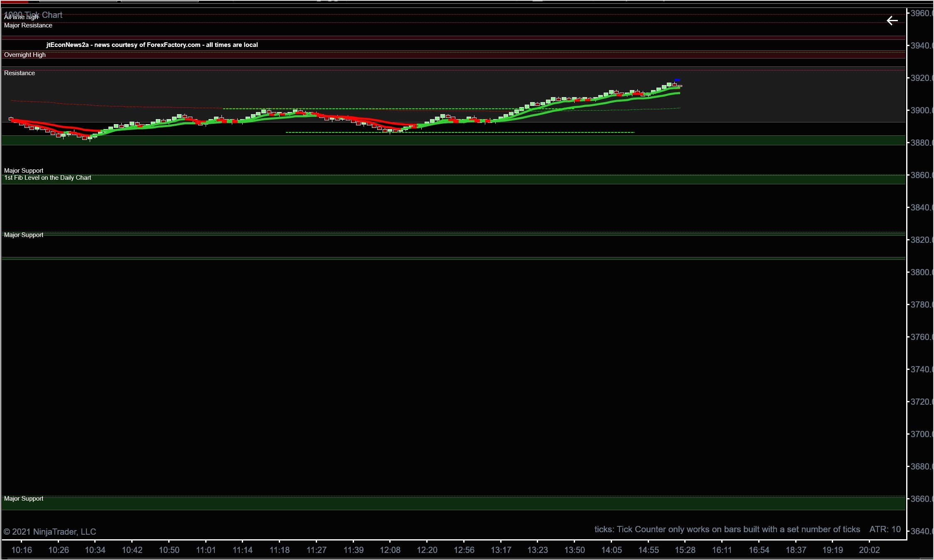Click the 2021 NinjaTrader, LLC copyright text
The image size is (934, 560).
(50, 532)
